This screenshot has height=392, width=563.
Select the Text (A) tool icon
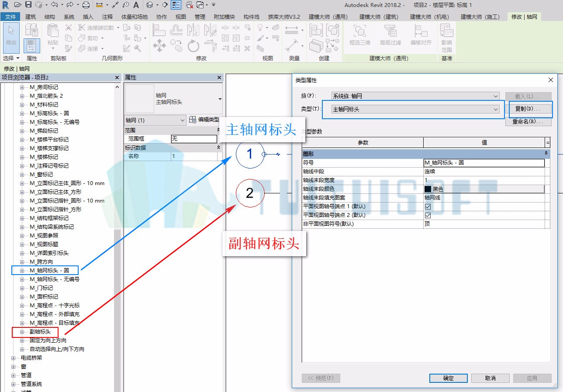[x=136, y=5]
